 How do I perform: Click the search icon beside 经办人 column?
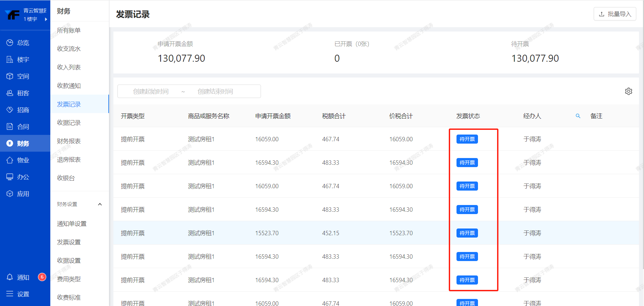click(578, 116)
